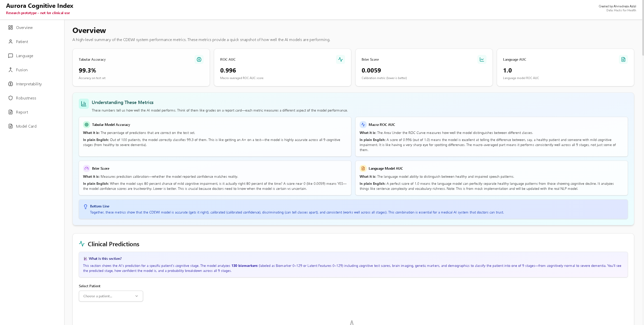Click the brain icon on Tabular Accuracy card
Screen dimensions: 644x325
pos(199,59)
